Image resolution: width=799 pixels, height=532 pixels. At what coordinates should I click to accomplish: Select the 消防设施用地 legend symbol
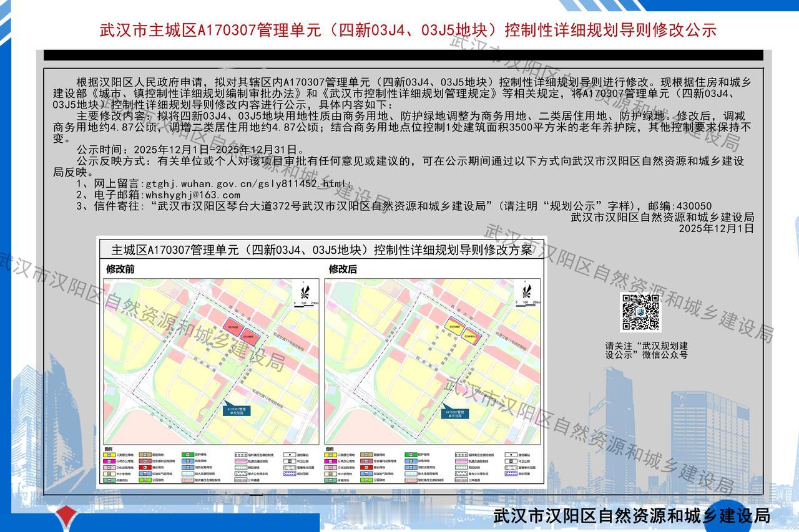point(187,467)
